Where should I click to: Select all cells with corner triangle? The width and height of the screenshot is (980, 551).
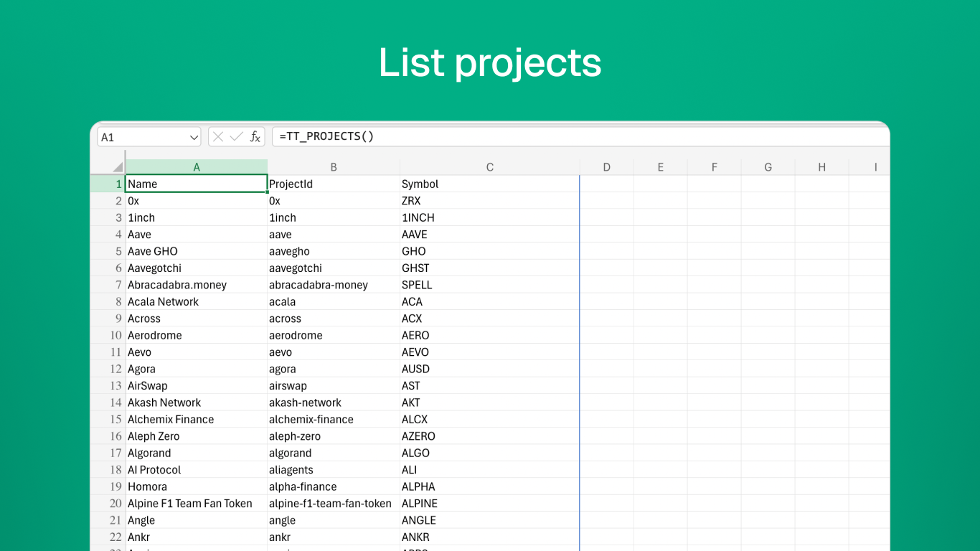[118, 167]
